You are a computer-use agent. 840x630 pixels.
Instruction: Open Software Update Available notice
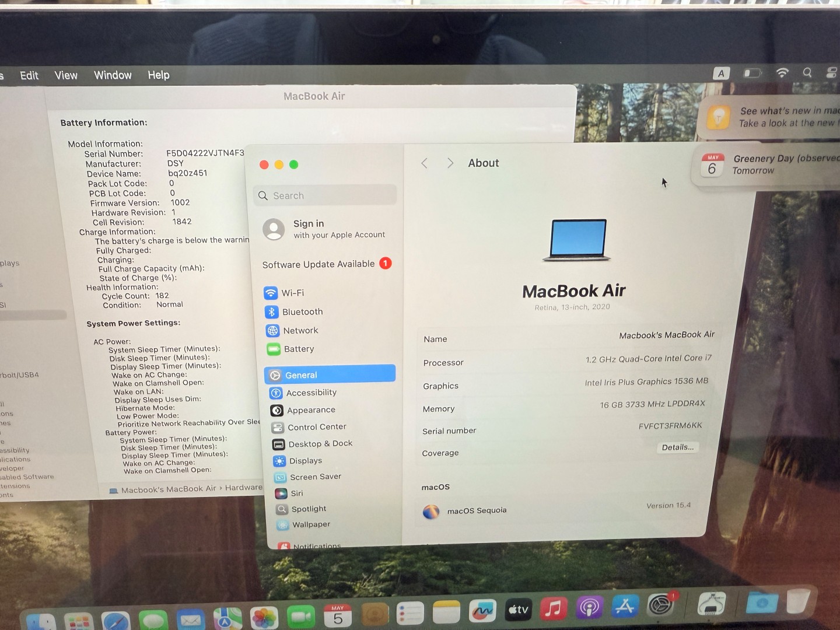(x=327, y=264)
